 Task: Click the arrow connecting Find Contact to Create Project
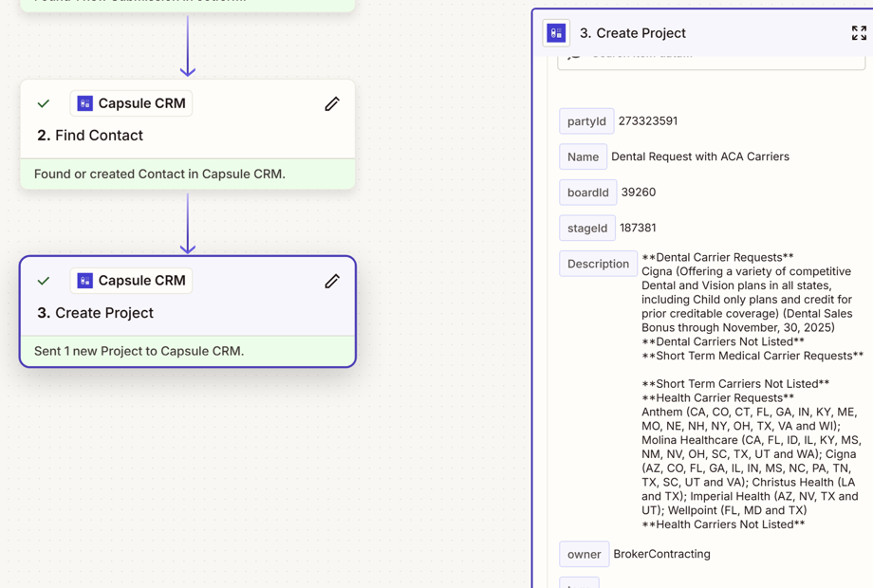(x=188, y=223)
